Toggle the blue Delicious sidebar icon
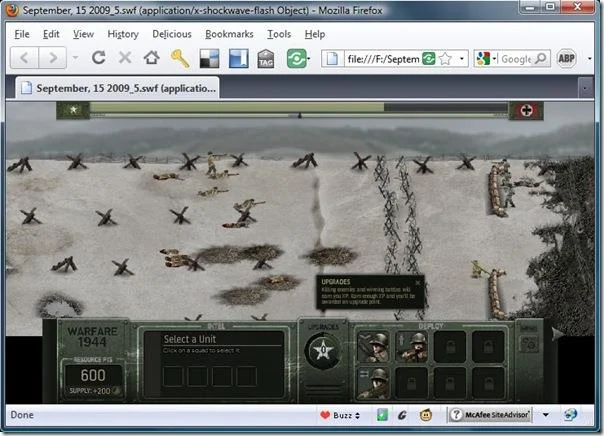This screenshot has width=604, height=436. coord(238,59)
